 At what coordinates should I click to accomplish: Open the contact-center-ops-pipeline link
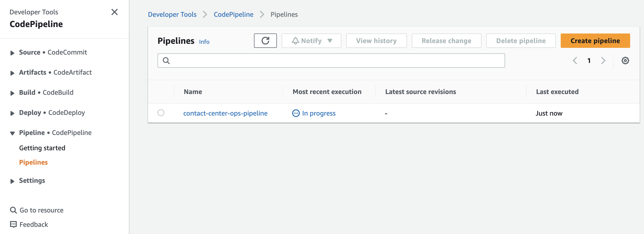(x=225, y=113)
